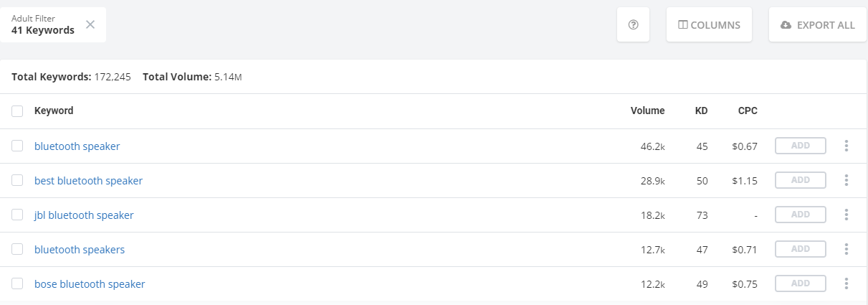This screenshot has height=305, width=868.
Task: Open the help question mark icon
Action: click(633, 24)
